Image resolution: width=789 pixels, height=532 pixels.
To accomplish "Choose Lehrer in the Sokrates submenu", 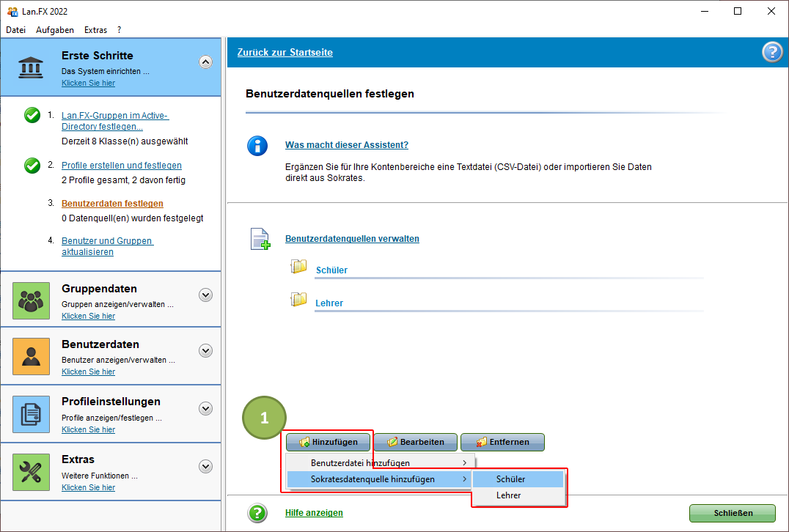I will click(518, 495).
